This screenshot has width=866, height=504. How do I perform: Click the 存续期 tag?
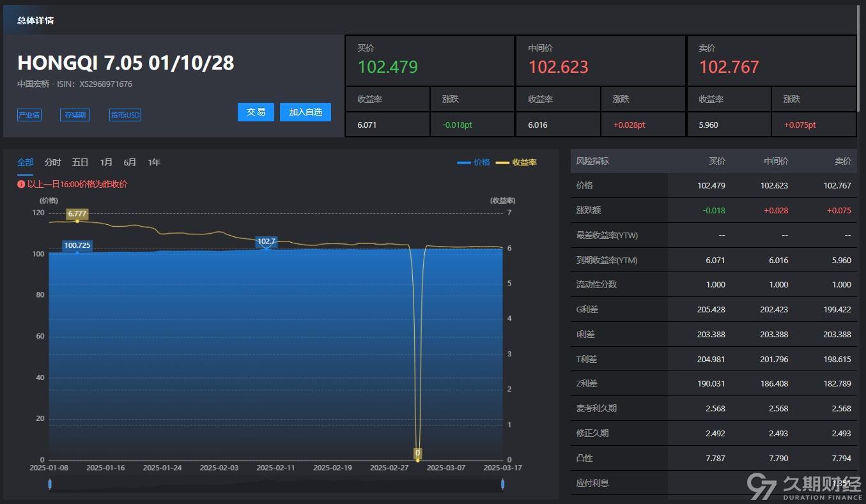point(75,115)
